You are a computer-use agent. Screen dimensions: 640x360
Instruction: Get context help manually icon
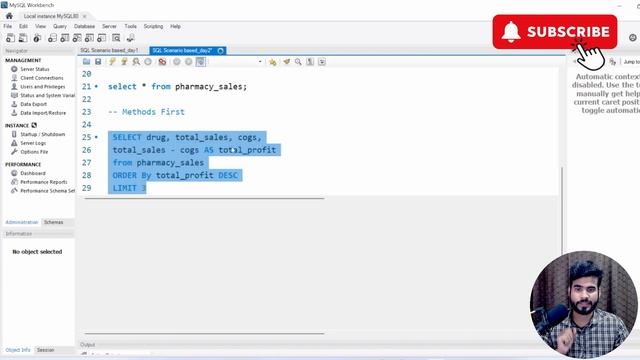(612, 62)
